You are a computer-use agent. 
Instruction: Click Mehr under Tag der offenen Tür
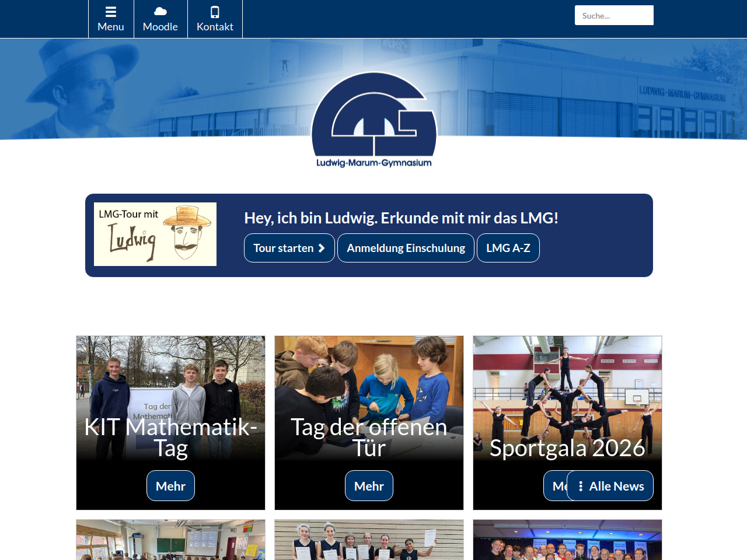point(369,486)
